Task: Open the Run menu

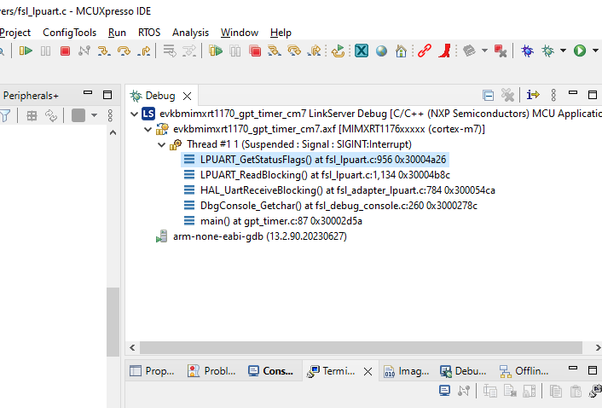Action: pos(117,33)
